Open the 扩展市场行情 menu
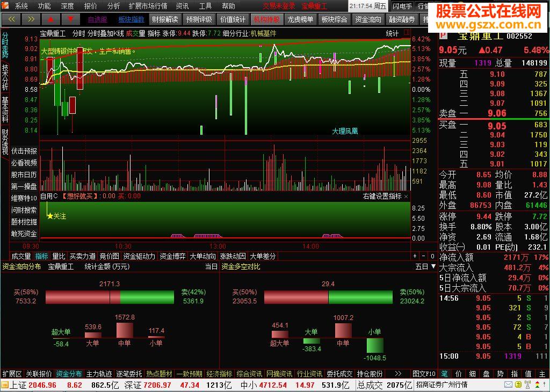Viewport: 550px width, 392px height. coord(148,6)
